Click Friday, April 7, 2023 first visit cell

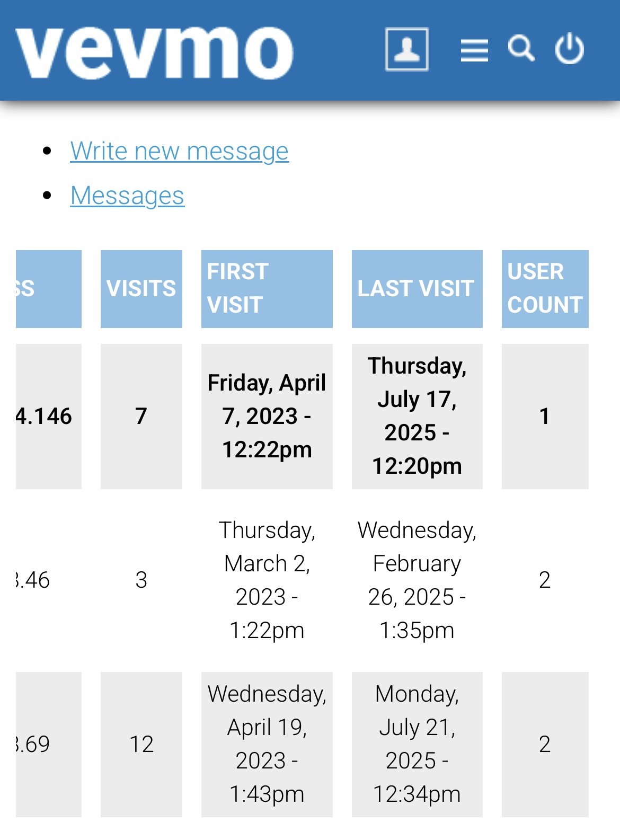click(267, 417)
